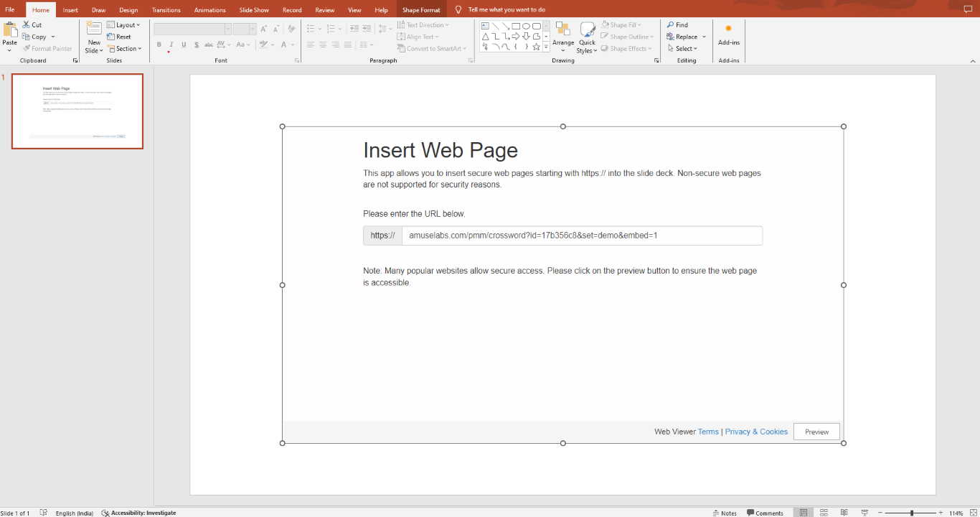Click the Copy command
980x517 pixels.
[34, 37]
